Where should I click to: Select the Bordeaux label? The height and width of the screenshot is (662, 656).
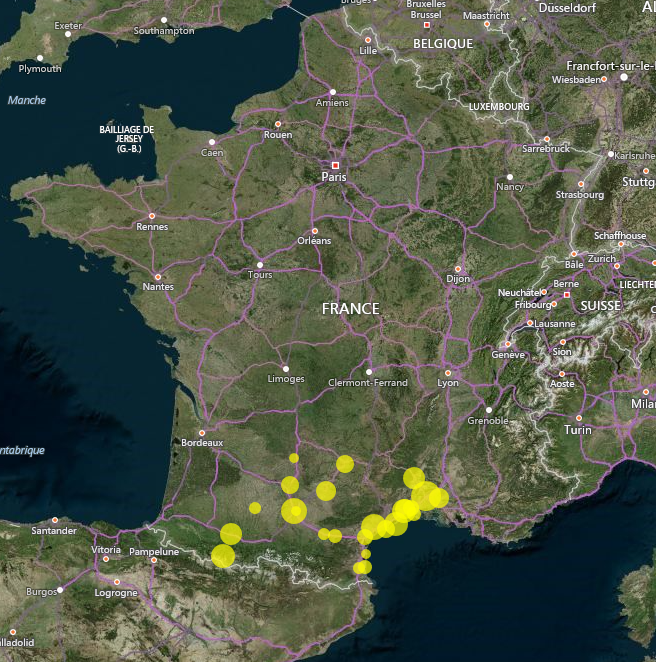pyautogui.click(x=202, y=442)
